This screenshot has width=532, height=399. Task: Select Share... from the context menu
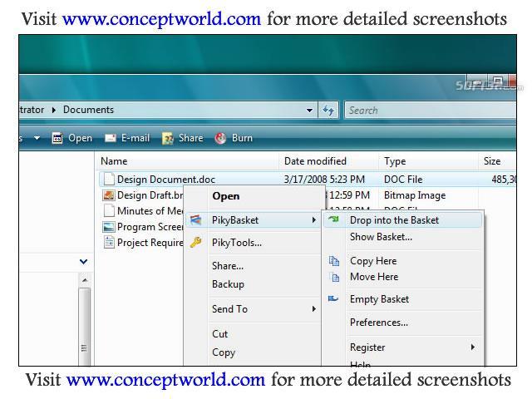coord(228,266)
